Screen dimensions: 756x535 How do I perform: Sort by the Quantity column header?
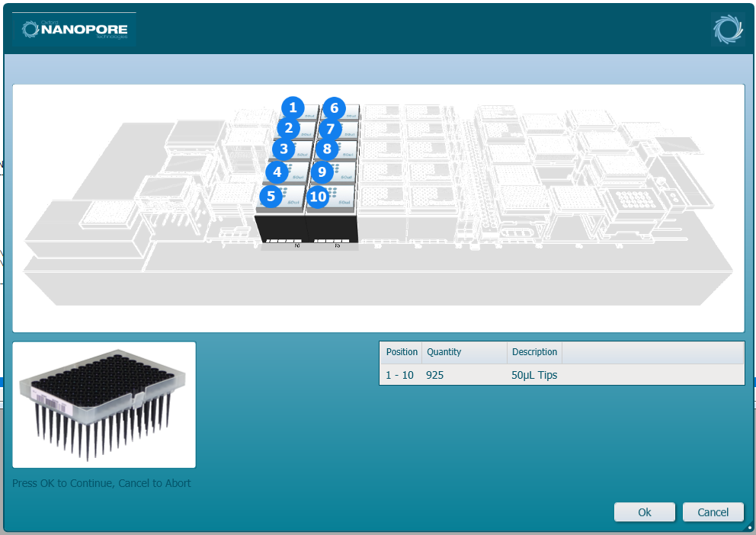(463, 352)
